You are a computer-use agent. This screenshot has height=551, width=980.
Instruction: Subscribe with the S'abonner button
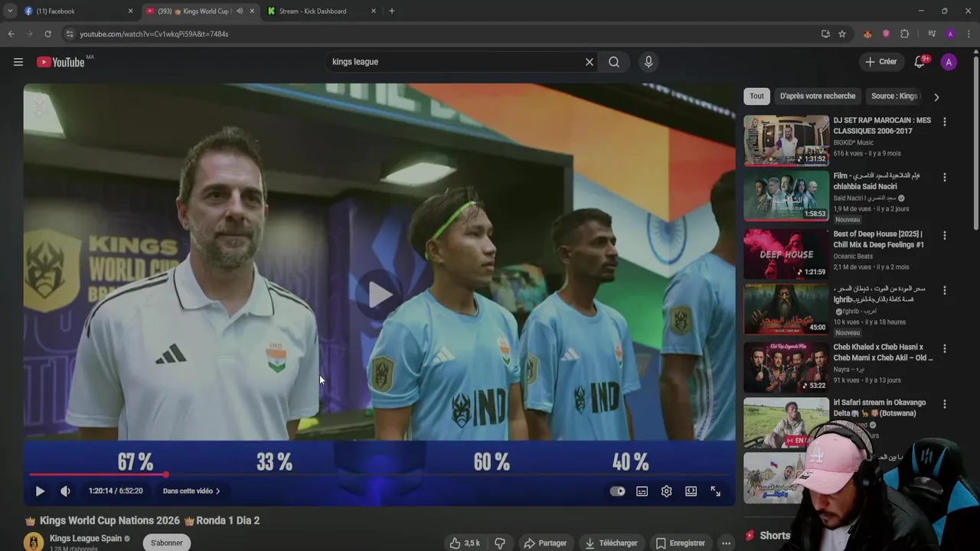[x=166, y=543]
